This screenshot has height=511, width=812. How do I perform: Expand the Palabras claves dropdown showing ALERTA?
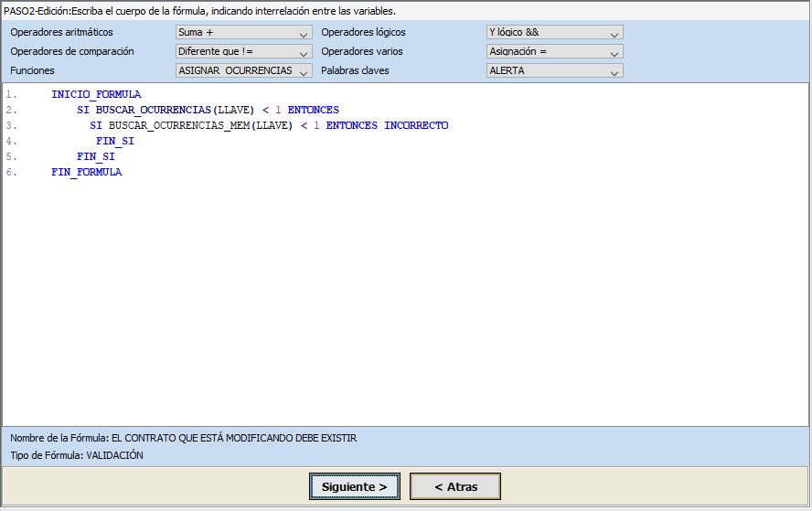click(554, 70)
